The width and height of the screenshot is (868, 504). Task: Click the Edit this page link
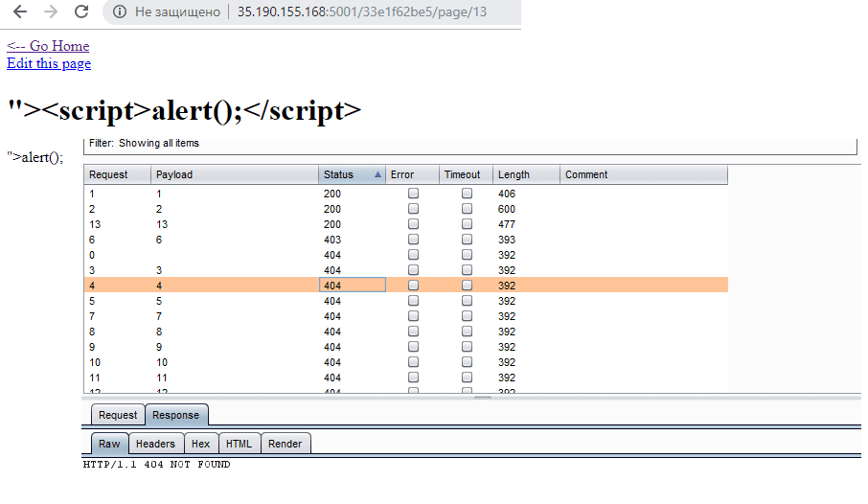pos(49,63)
